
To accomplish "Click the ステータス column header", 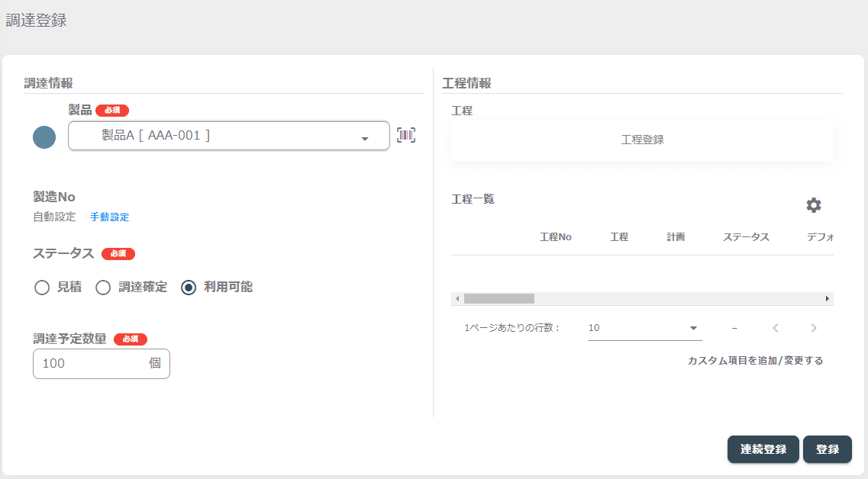I will pyautogui.click(x=746, y=236).
